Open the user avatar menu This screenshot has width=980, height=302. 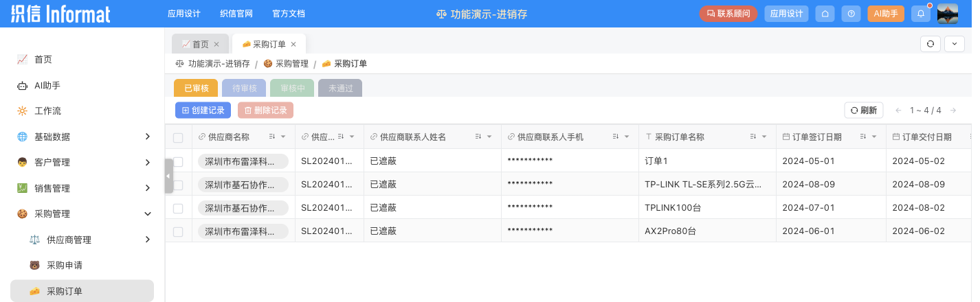point(948,14)
